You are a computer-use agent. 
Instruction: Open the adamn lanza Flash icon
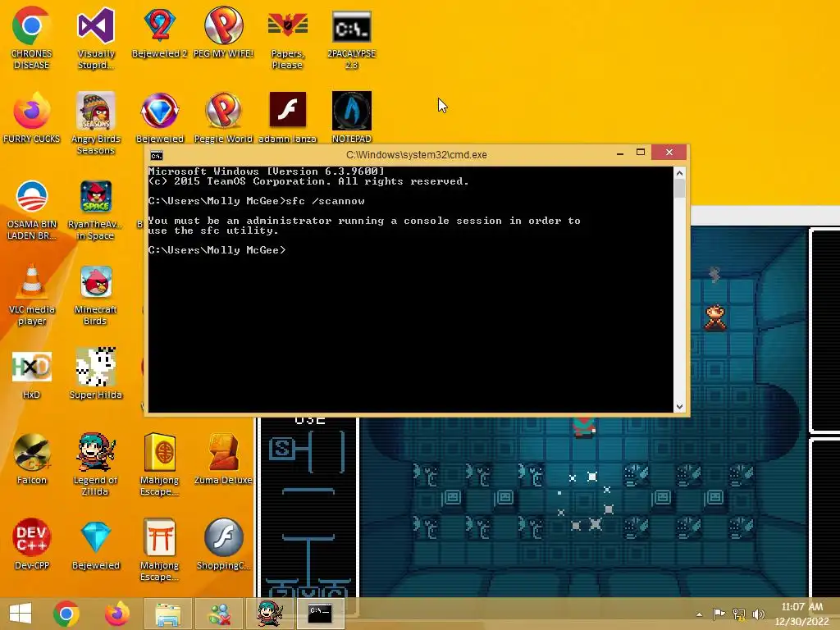tap(288, 117)
